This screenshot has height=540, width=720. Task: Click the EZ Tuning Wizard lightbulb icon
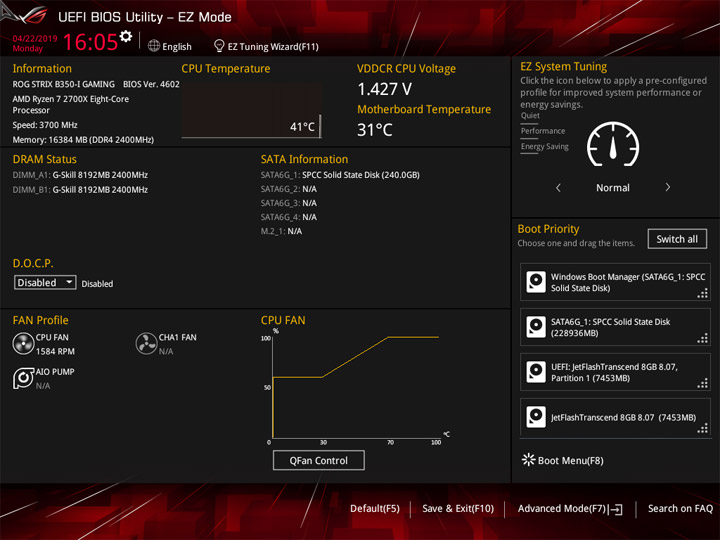(x=219, y=46)
